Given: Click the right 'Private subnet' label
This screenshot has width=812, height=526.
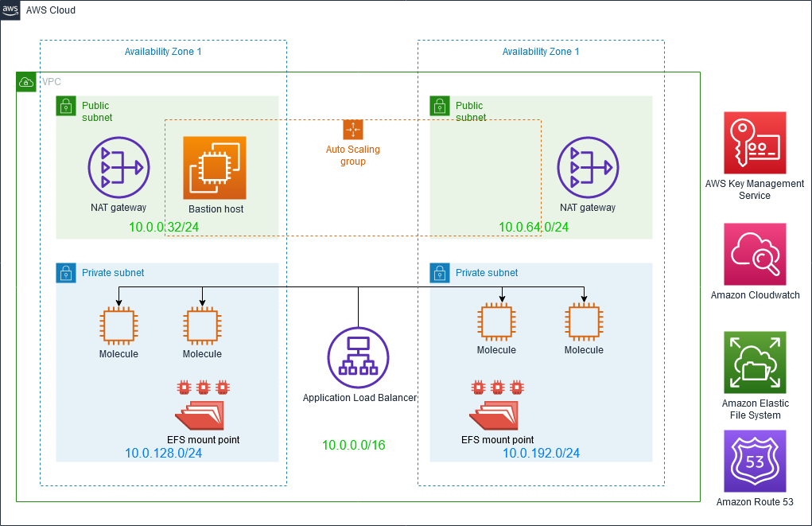Looking at the screenshot, I should coord(487,273).
